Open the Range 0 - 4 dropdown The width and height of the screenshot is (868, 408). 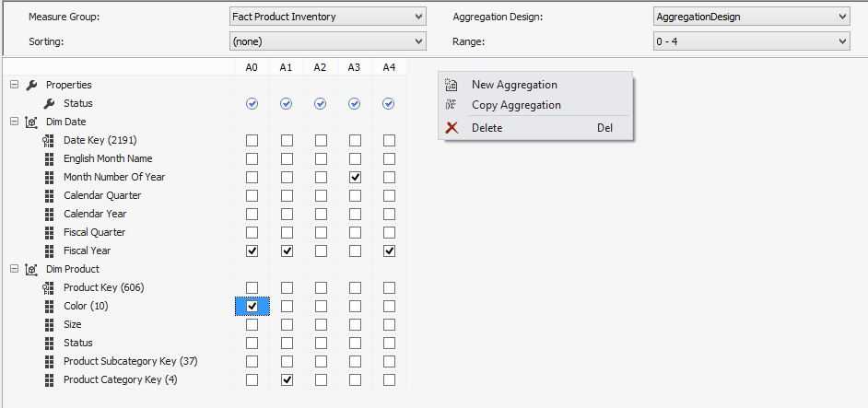[843, 41]
